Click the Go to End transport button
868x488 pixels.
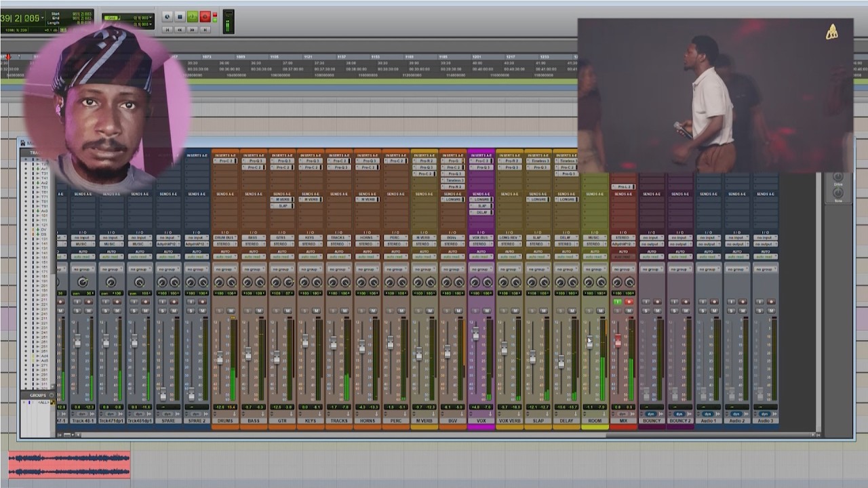tap(205, 29)
